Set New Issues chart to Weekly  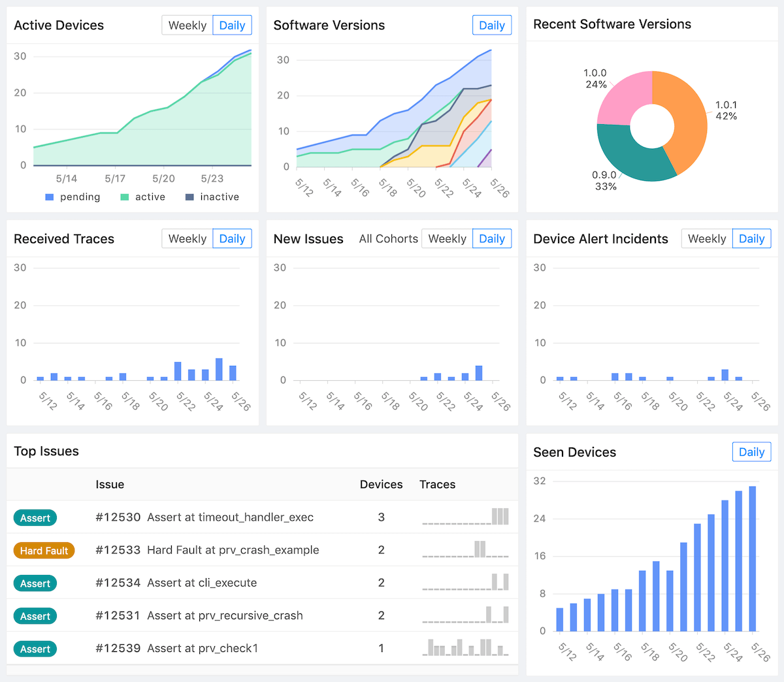coord(447,239)
